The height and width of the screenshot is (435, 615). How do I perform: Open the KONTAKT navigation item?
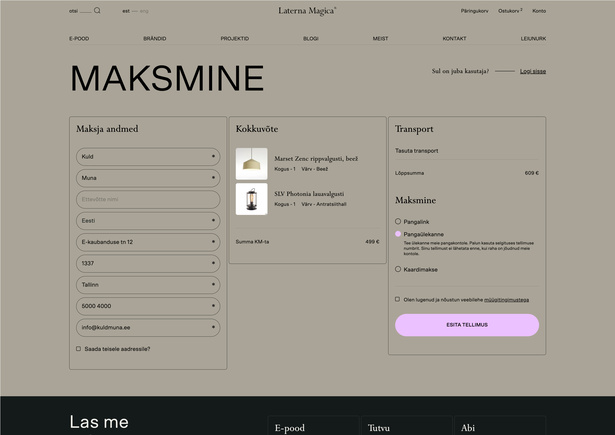click(454, 38)
